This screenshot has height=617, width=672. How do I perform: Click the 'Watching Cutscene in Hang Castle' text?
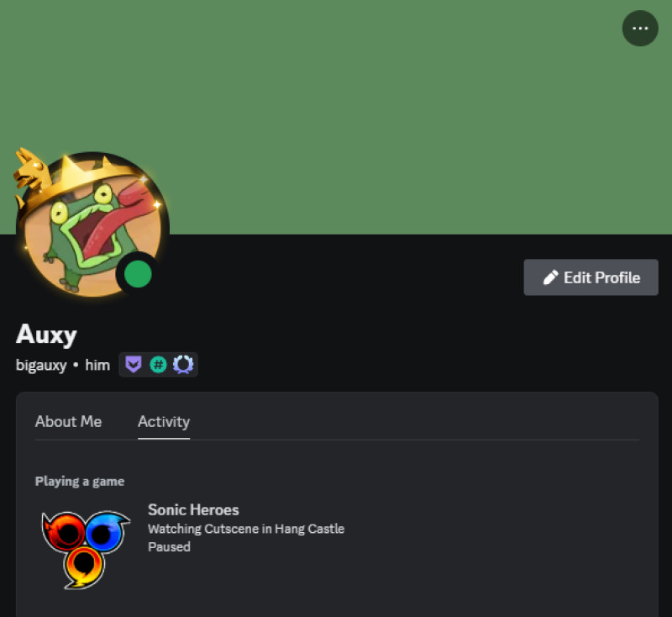(246, 529)
